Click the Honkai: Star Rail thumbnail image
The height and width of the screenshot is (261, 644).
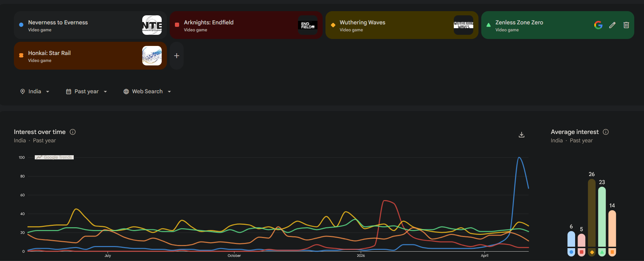[x=152, y=56]
